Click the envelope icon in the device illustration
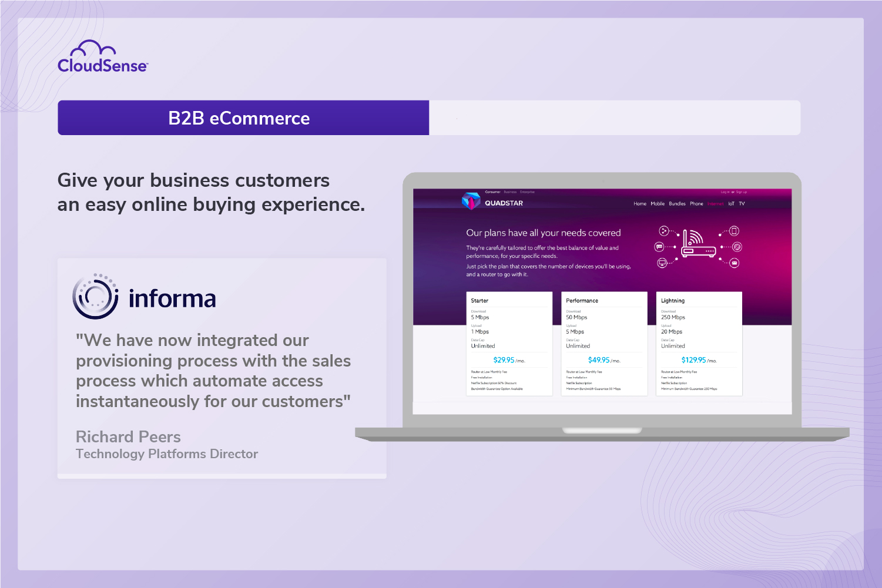Image resolution: width=882 pixels, height=588 pixels. tap(735, 263)
